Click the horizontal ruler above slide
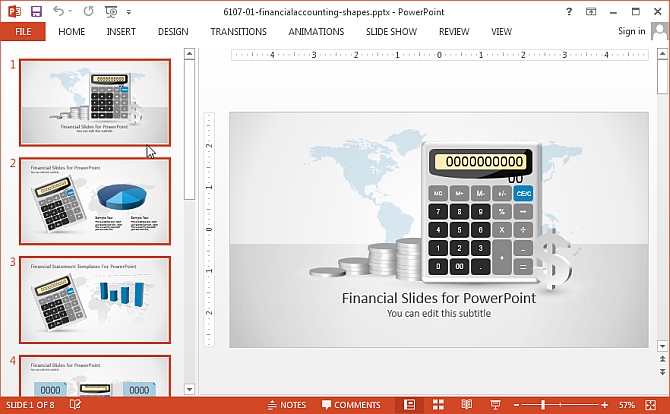 pyautogui.click(x=439, y=55)
